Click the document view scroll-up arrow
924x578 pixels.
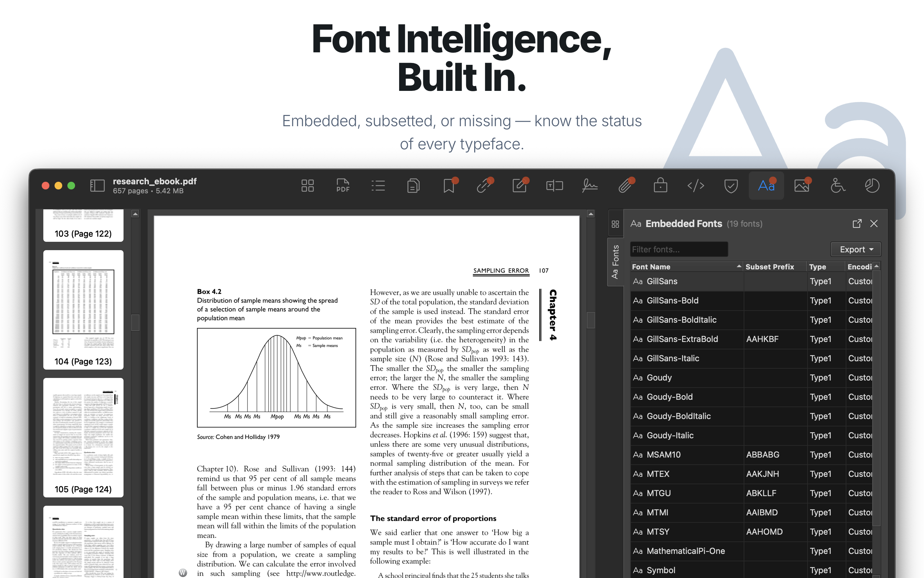[591, 214]
